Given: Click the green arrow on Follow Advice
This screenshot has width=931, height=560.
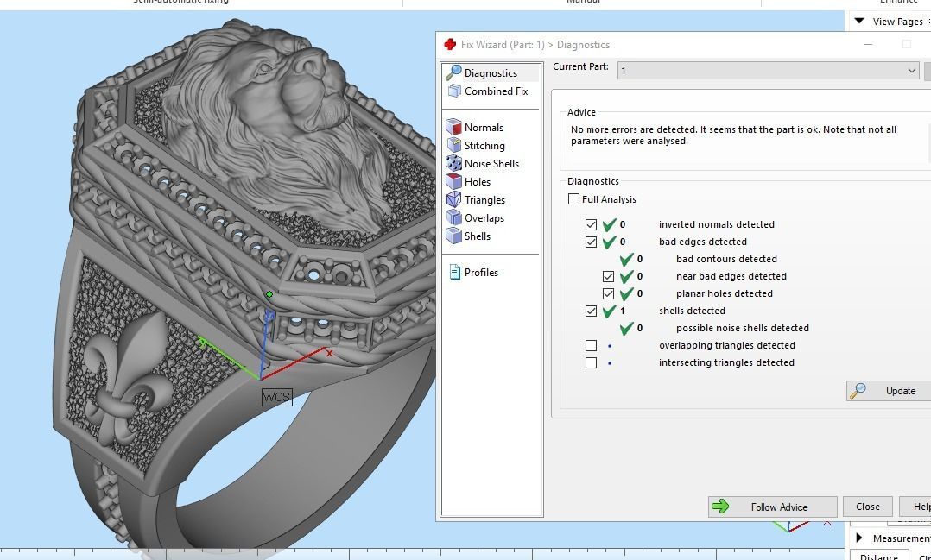Looking at the screenshot, I should pyautogui.click(x=720, y=507).
